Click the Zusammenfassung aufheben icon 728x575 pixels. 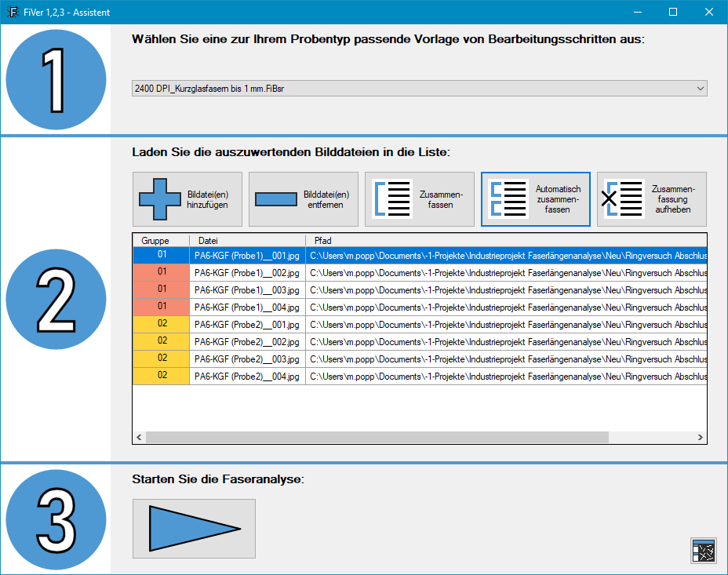point(624,198)
